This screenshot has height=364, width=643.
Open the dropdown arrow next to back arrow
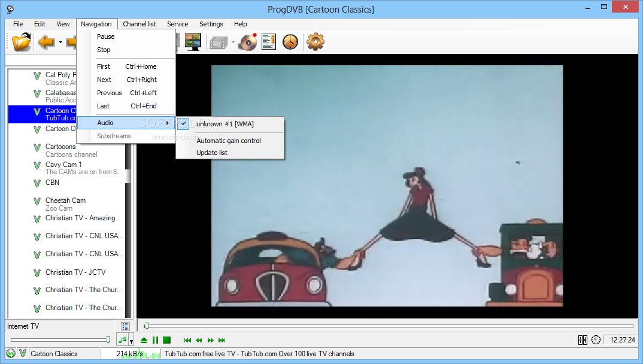[x=60, y=43]
